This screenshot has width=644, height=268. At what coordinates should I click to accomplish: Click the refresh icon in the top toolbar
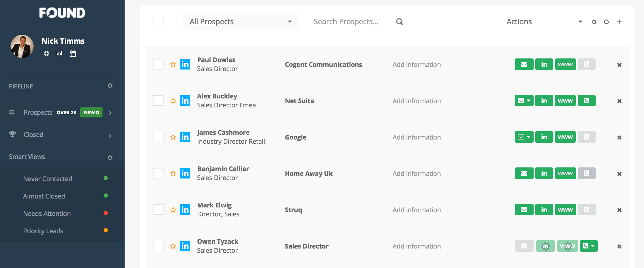point(606,22)
